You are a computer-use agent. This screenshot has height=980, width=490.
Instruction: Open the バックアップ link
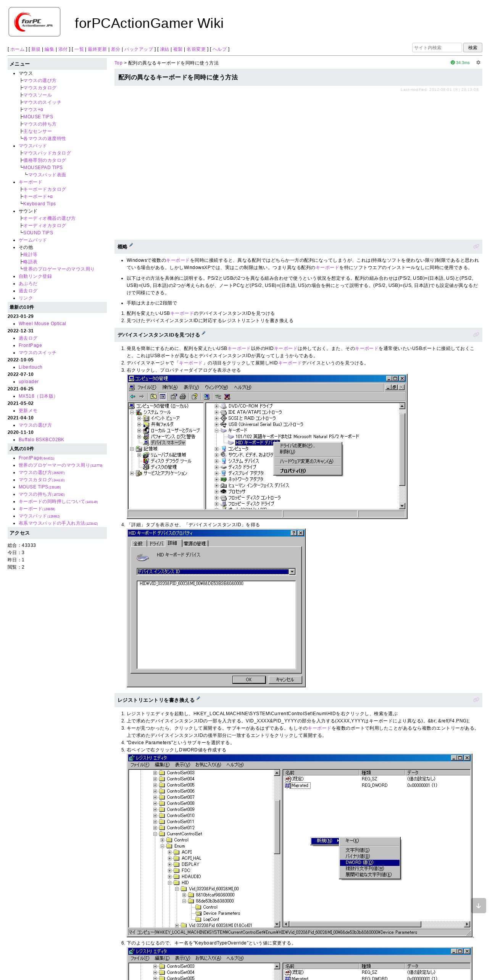click(x=139, y=49)
